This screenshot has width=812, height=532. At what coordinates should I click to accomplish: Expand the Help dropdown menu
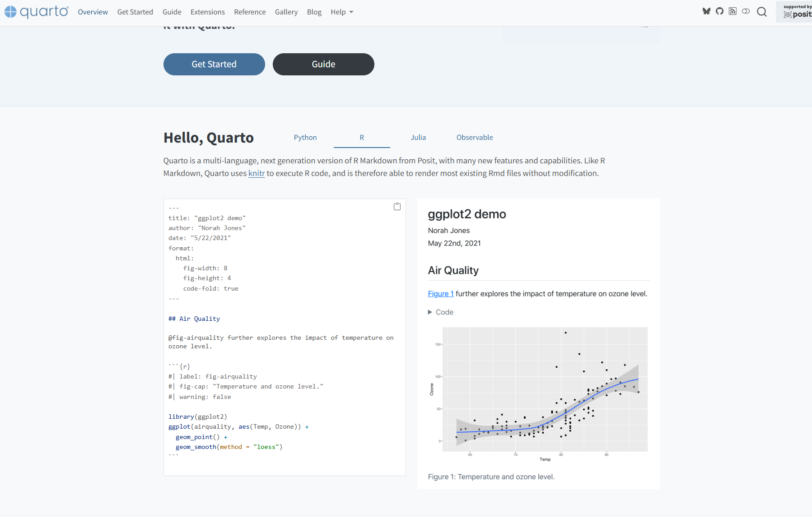(342, 12)
